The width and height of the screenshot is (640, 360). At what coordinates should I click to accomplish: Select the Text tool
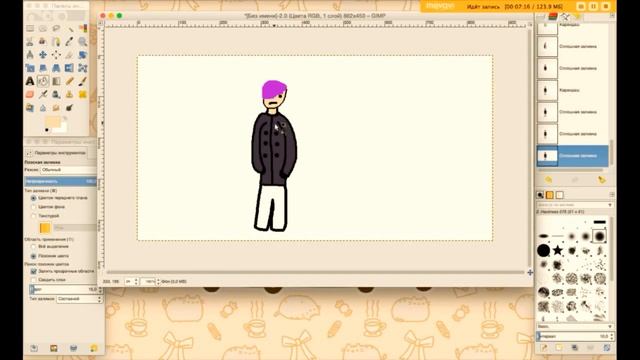pos(30,81)
